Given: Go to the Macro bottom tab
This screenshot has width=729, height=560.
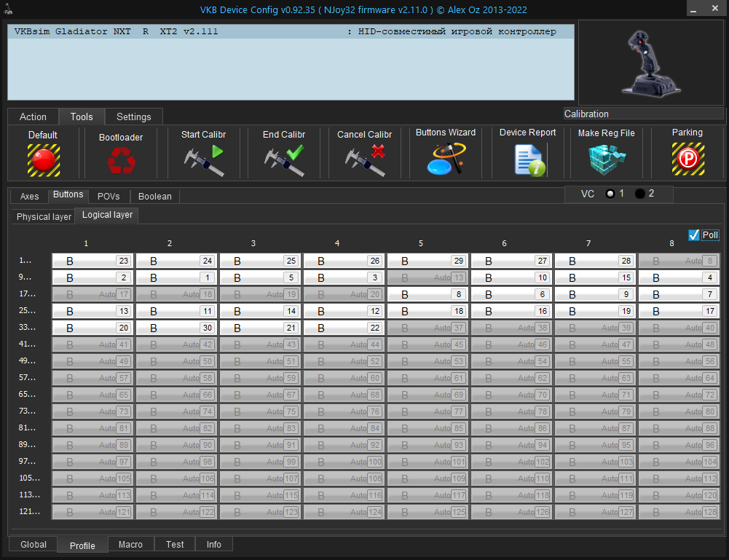Looking at the screenshot, I should [130, 545].
